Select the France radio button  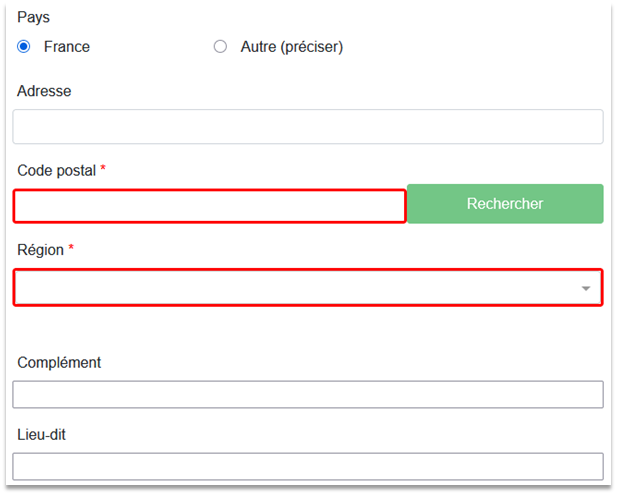coord(24,47)
